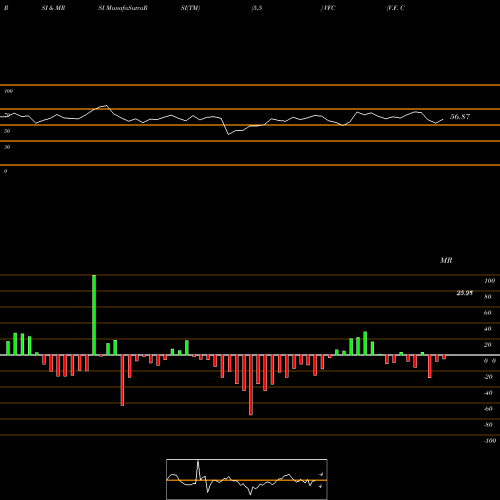Image resolution: width=500 pixels, height=500 pixels.
Task: Click the MR axis label -20
Action: (x=488, y=377)
